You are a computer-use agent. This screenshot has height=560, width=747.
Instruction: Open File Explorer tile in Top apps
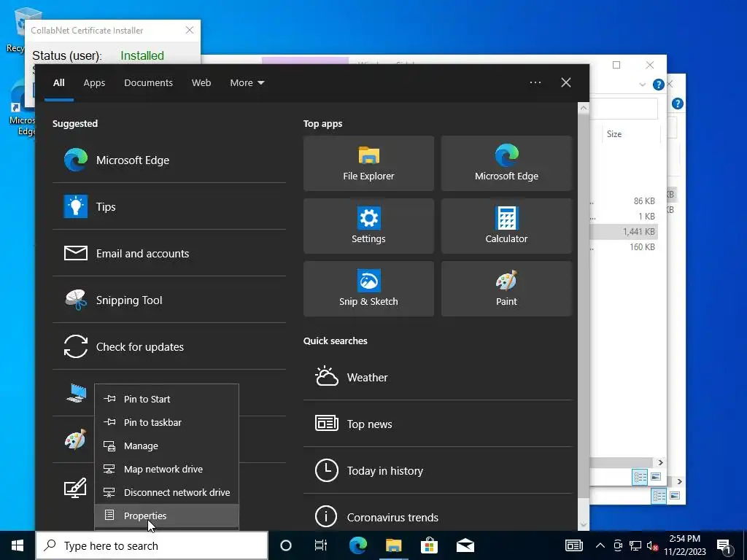pos(368,163)
